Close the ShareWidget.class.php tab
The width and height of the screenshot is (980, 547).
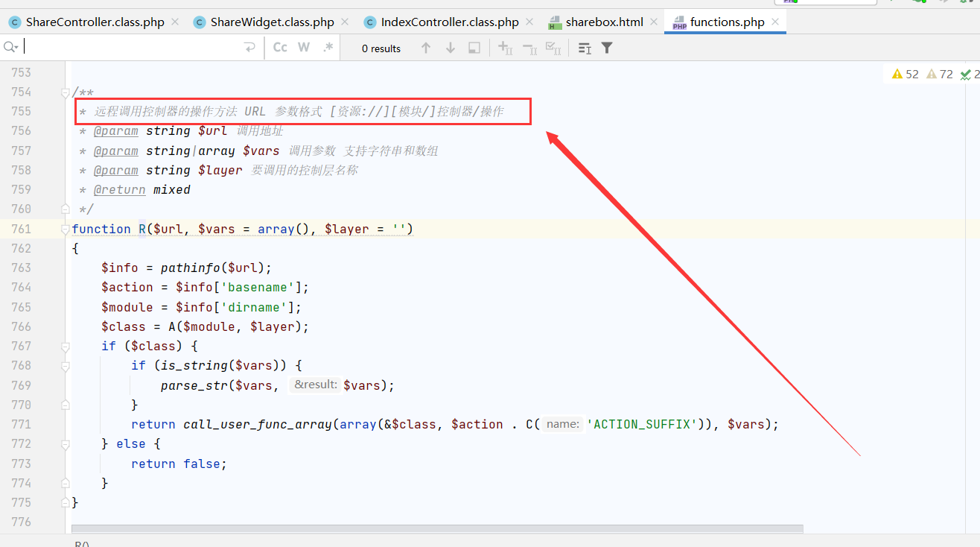(345, 22)
